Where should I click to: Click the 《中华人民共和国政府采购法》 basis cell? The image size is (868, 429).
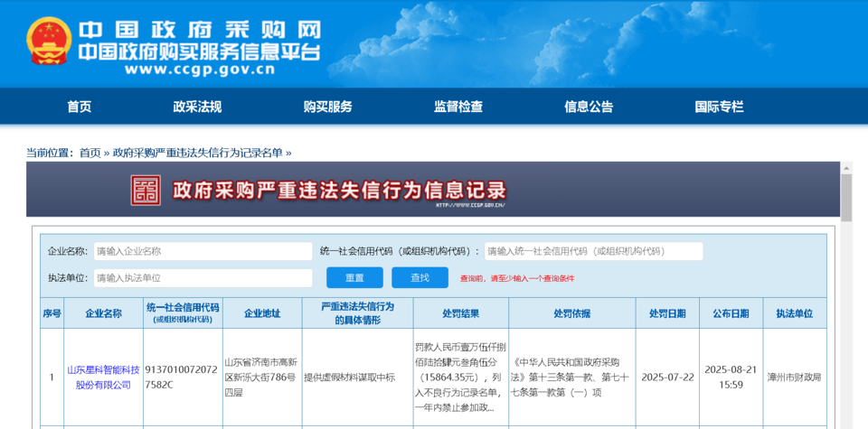(571, 378)
